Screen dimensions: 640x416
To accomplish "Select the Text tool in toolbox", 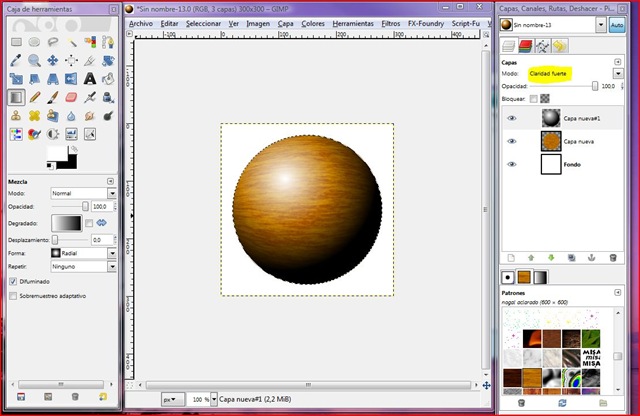I will 90,78.
